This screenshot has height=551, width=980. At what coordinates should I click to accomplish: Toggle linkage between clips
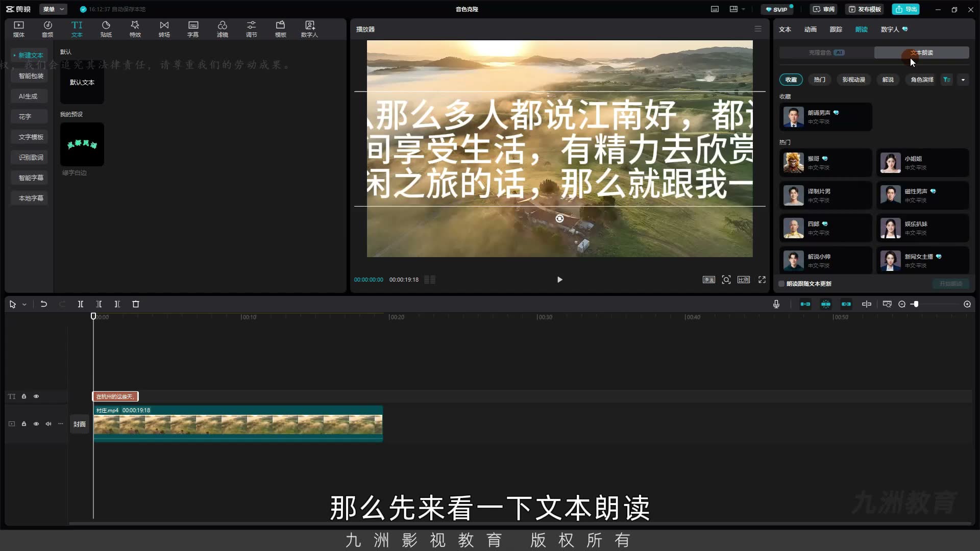pos(846,304)
